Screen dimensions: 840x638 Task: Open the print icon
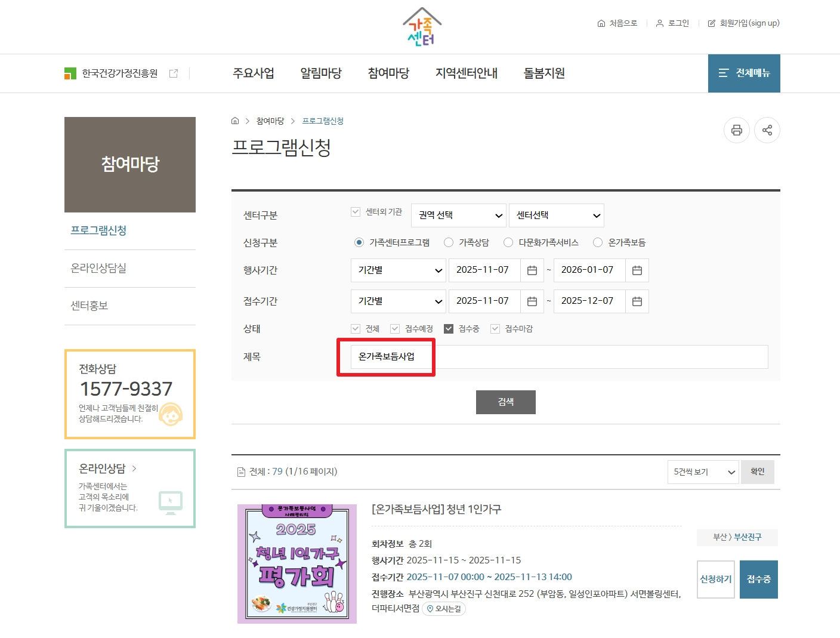[737, 130]
